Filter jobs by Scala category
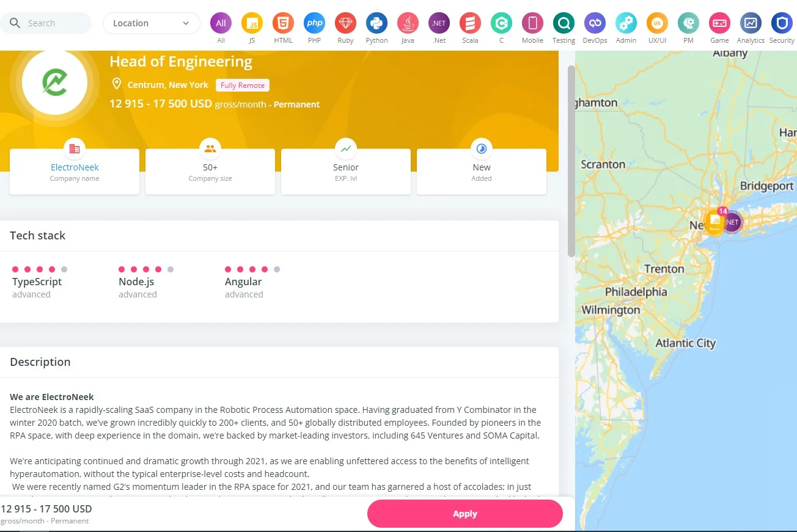Image resolution: width=797 pixels, height=532 pixels. [470, 23]
